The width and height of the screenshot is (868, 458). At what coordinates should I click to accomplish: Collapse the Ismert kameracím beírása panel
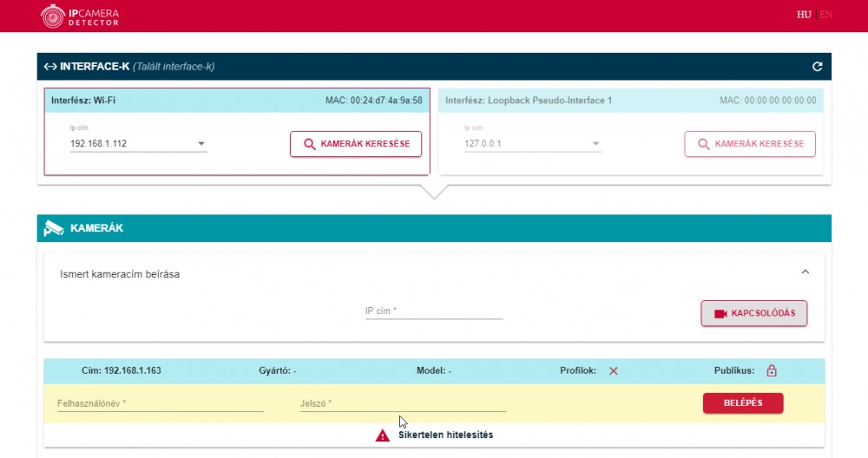805,272
